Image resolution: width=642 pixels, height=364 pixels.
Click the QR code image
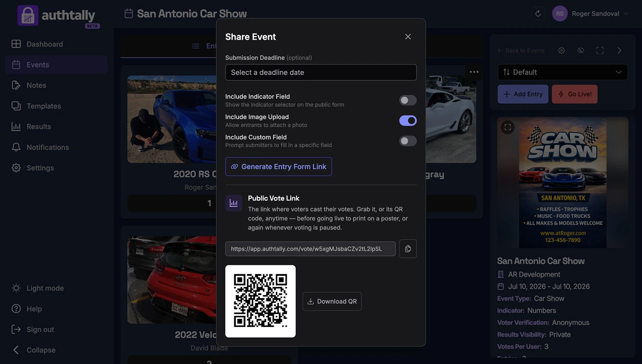(260, 301)
